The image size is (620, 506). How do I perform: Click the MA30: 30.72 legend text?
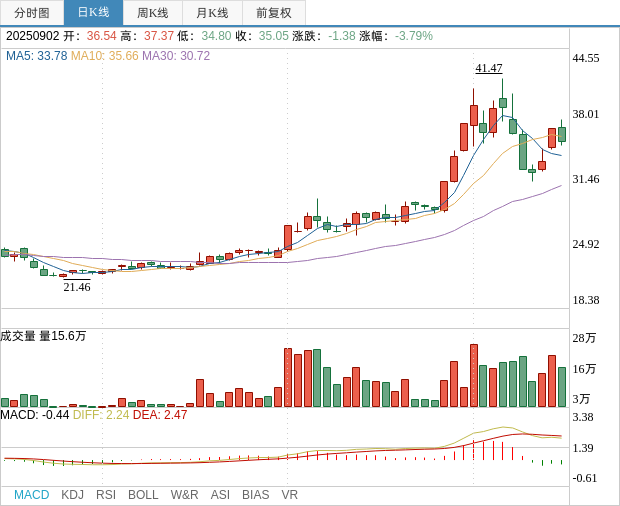pyautogui.click(x=176, y=56)
